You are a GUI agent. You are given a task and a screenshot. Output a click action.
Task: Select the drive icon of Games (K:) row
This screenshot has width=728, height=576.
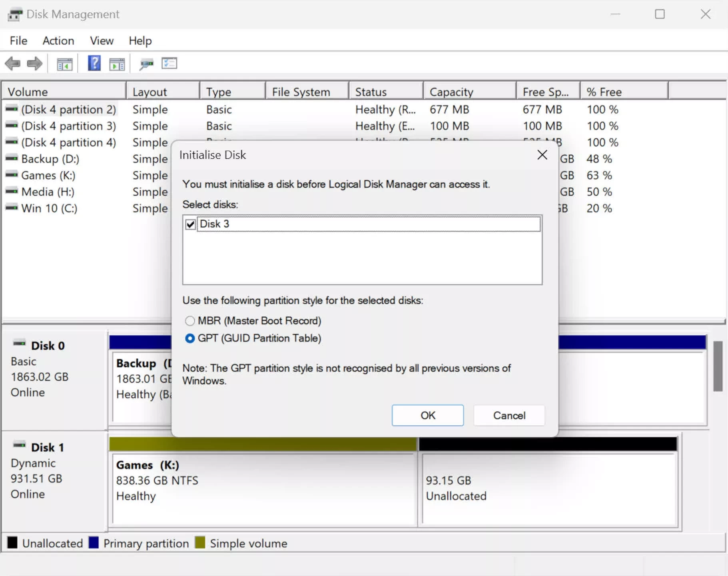pos(12,174)
